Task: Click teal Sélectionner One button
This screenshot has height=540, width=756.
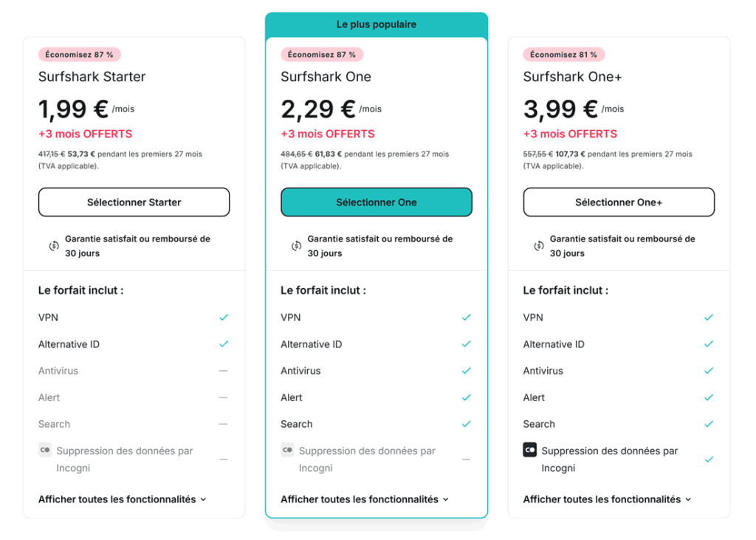Action: click(x=377, y=202)
